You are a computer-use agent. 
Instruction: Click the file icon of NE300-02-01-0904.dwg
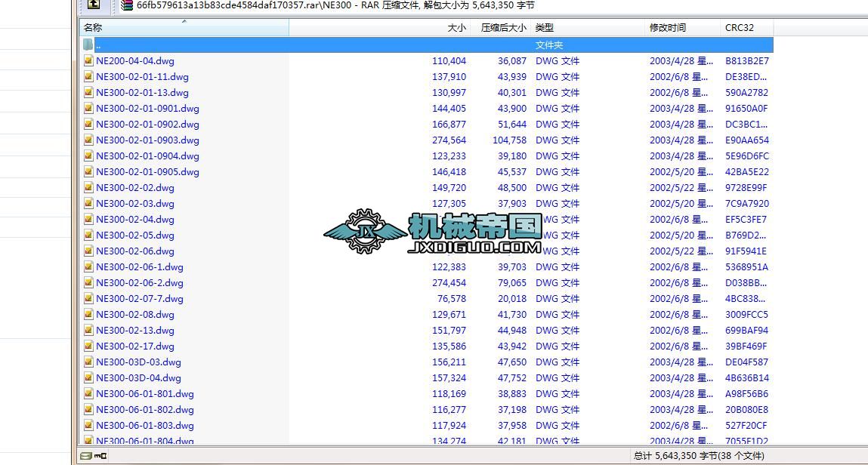(88, 156)
